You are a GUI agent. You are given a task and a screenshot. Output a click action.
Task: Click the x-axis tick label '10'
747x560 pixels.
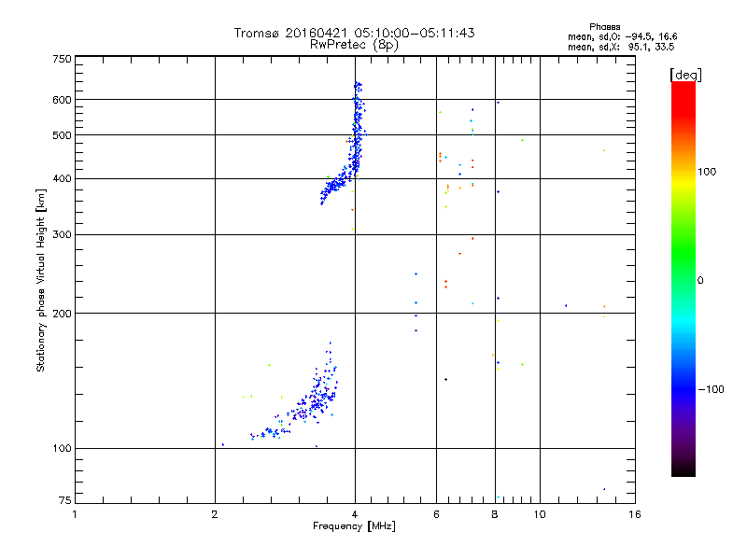540,514
